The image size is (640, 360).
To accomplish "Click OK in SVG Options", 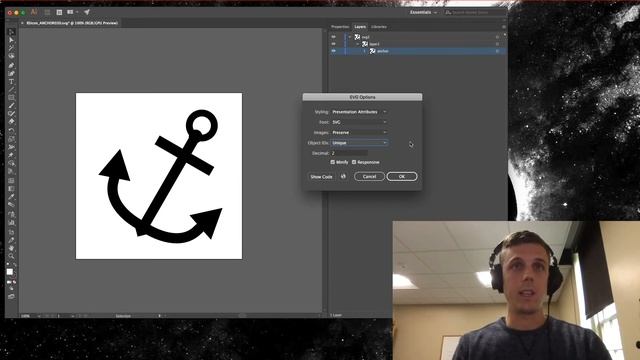I will pyautogui.click(x=402, y=176).
